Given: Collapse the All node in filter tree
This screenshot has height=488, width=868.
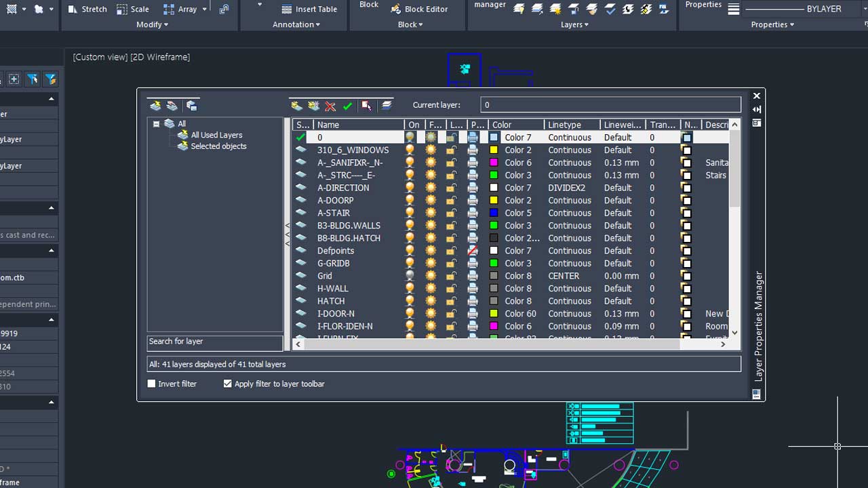Looking at the screenshot, I should [156, 124].
